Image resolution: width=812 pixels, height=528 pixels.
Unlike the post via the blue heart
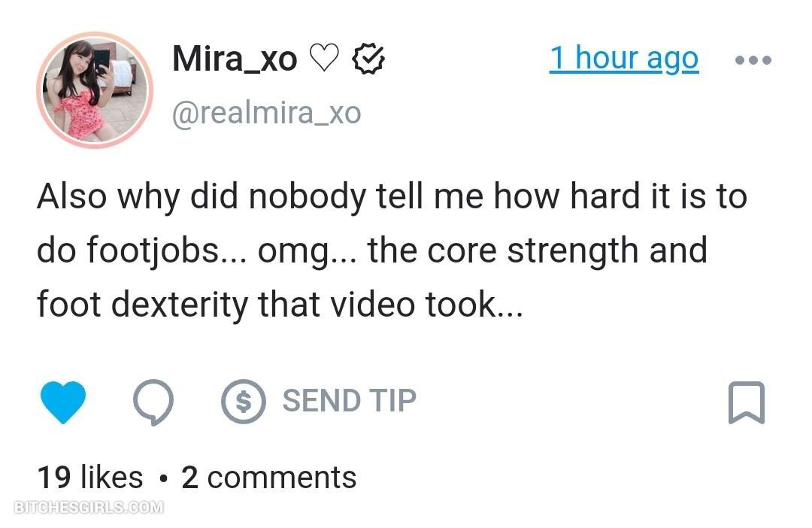pyautogui.click(x=62, y=402)
